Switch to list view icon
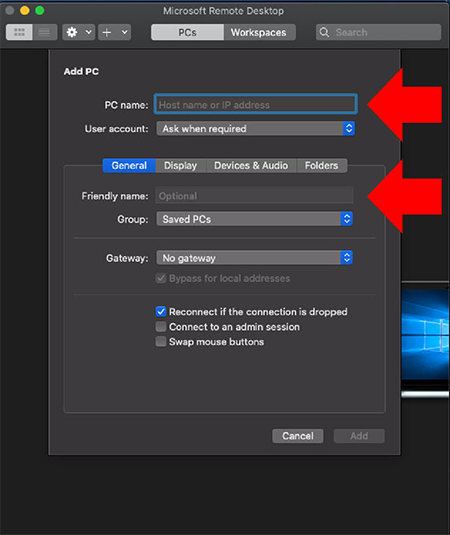Screen dimensions: 450x535 click(44, 32)
